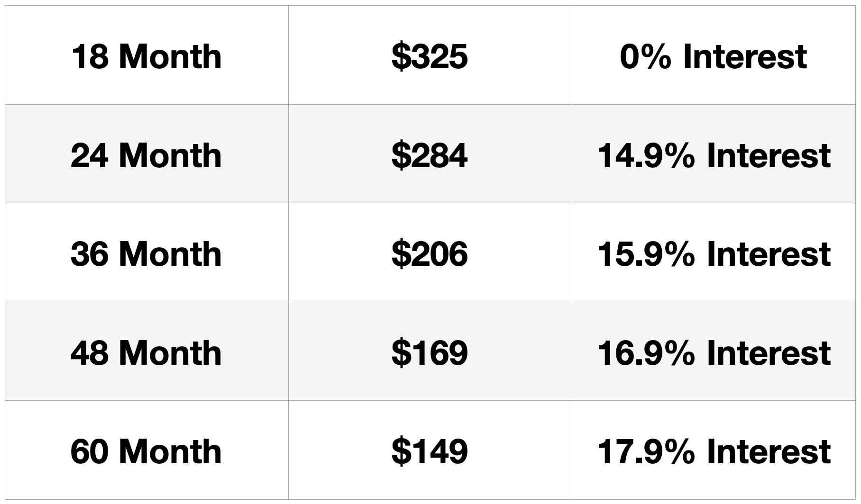Click the word Interest after 0%
This screenshot has width=861, height=504.
(x=745, y=56)
